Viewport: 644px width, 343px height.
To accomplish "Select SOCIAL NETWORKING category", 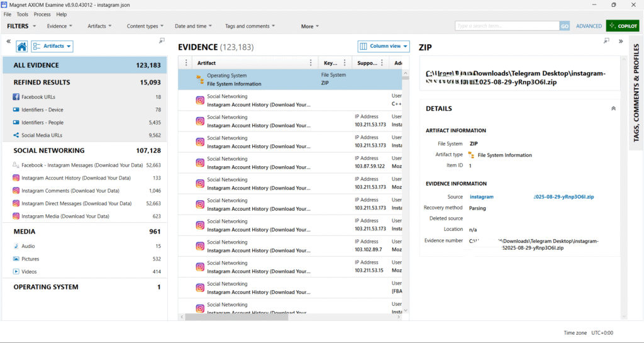I will coord(85,150).
